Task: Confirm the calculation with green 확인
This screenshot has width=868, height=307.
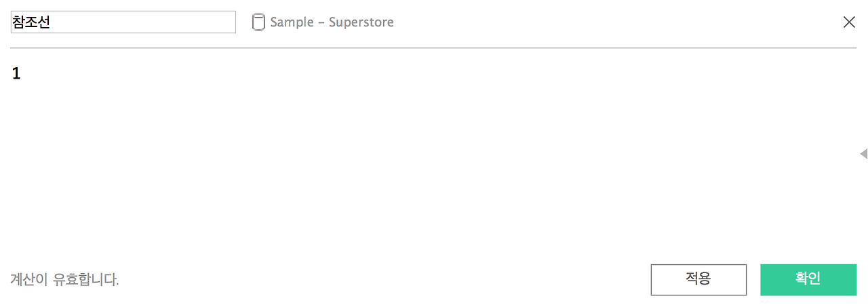Action: 808,279
